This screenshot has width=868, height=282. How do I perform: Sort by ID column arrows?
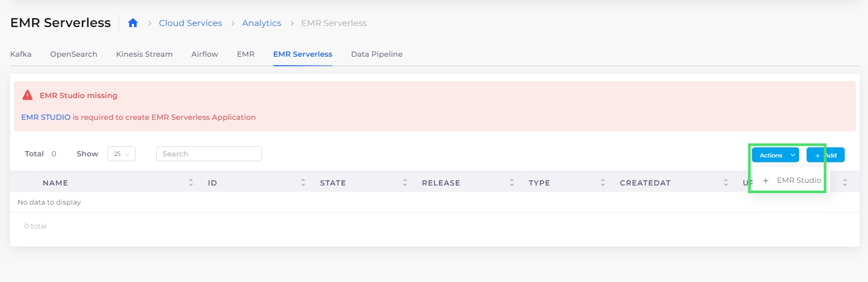303,182
